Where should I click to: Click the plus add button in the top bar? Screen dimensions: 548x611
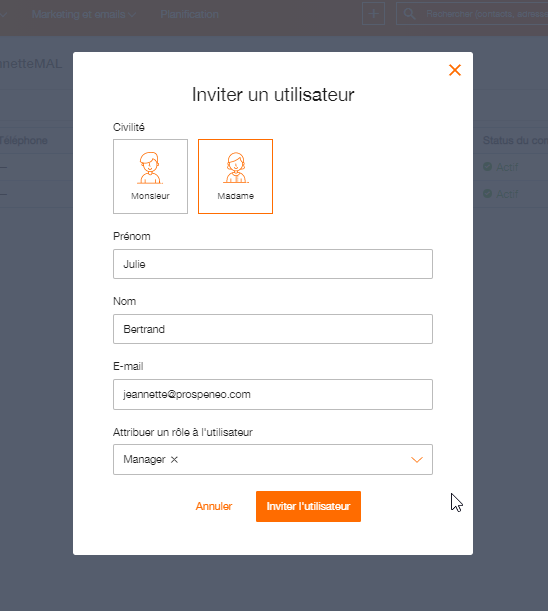pyautogui.click(x=373, y=14)
